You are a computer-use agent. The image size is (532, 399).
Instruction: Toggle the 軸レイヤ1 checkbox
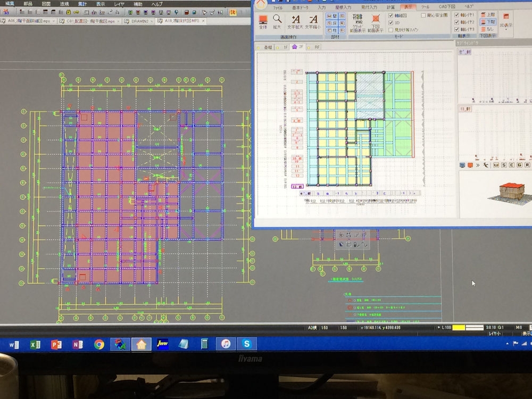[x=457, y=15]
